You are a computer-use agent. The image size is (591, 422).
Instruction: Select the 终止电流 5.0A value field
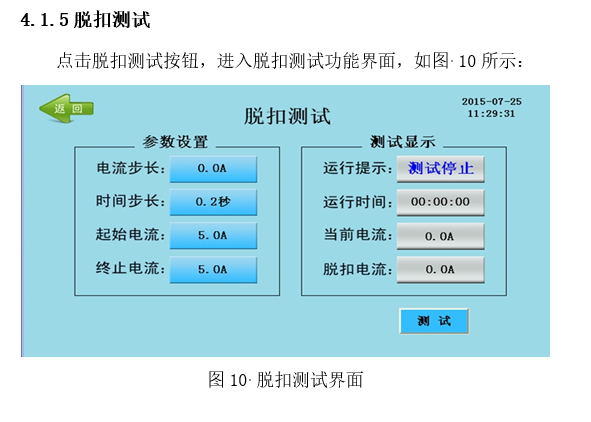[x=213, y=270]
